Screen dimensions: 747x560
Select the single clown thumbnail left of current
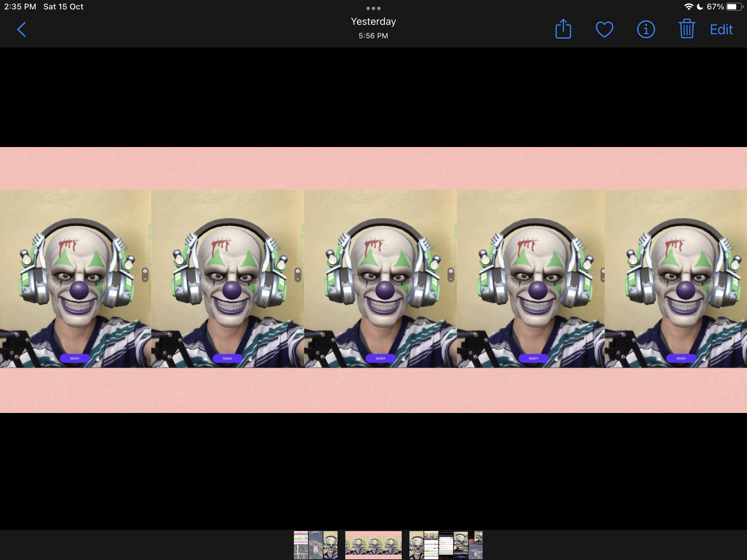(330, 545)
